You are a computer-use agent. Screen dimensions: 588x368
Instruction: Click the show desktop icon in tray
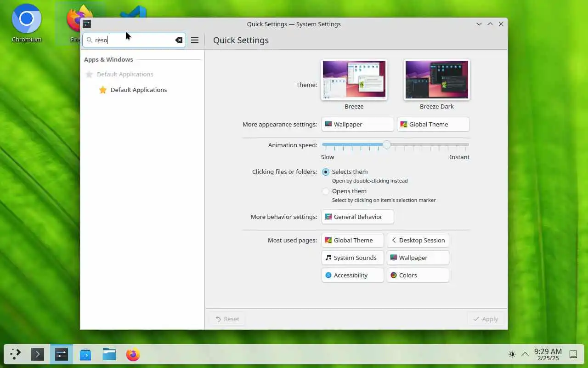(573, 354)
